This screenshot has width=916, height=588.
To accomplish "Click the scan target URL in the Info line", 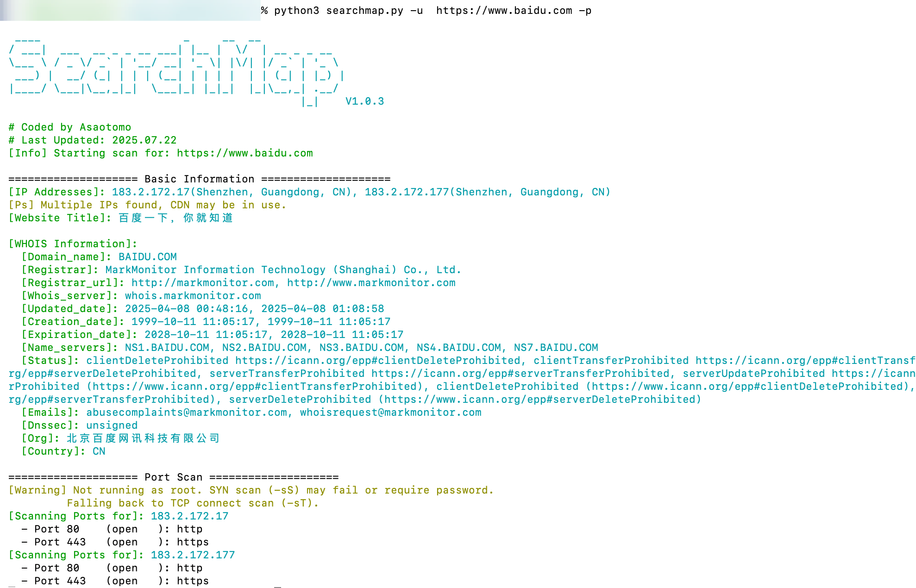I will pos(245,153).
